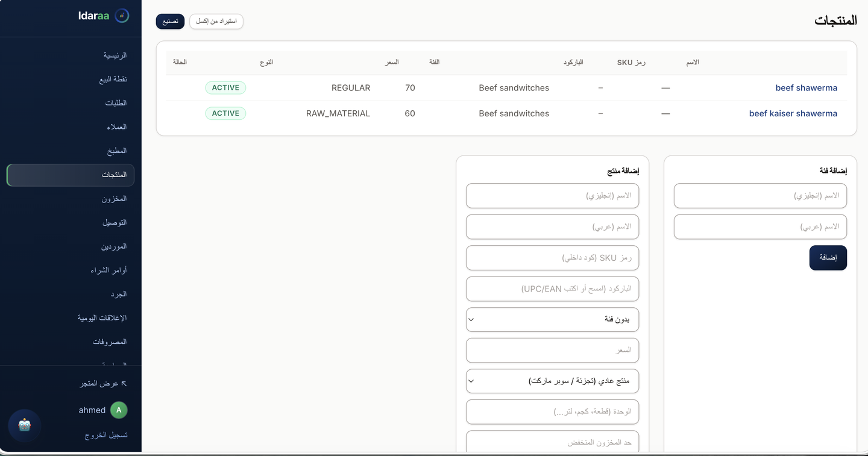The height and width of the screenshot is (456, 868).
Task: Click the إضافة button for adding a category
Action: [828, 258]
